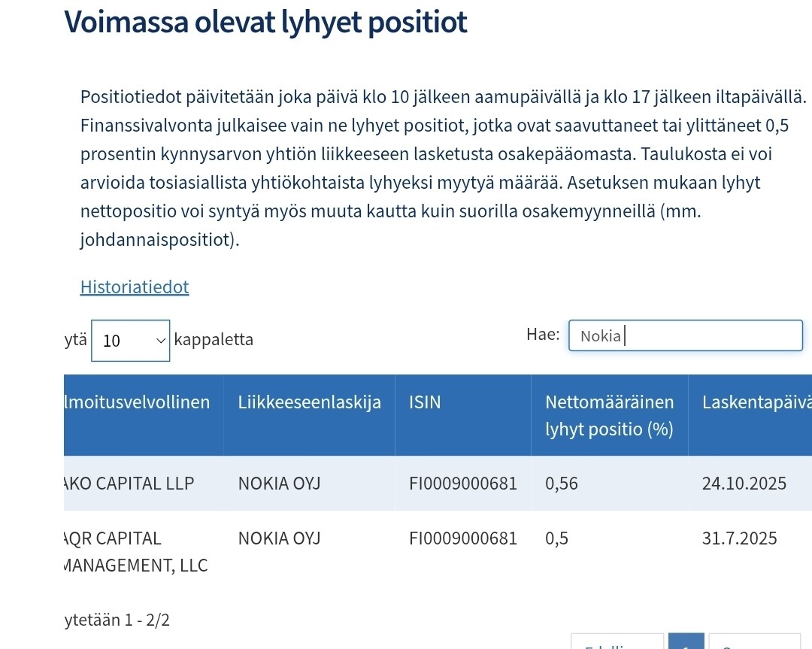This screenshot has width=812, height=649.
Task: Sort by the ISIN column header
Action: click(425, 402)
